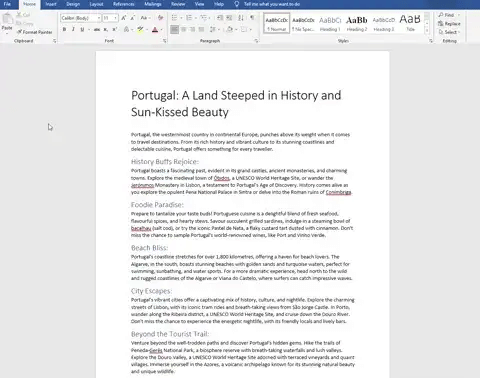480x378 pixels.
Task: Apply the Normal style
Action: 277,23
